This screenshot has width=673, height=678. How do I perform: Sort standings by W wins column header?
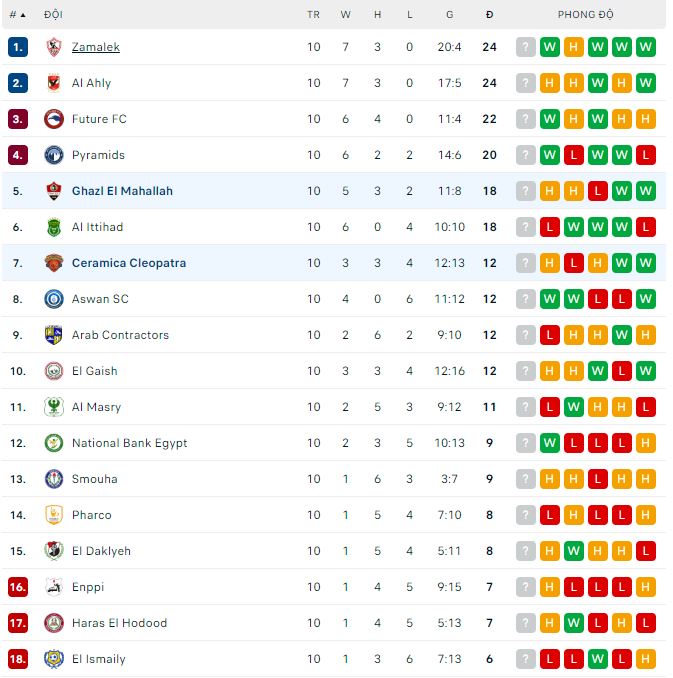(346, 15)
